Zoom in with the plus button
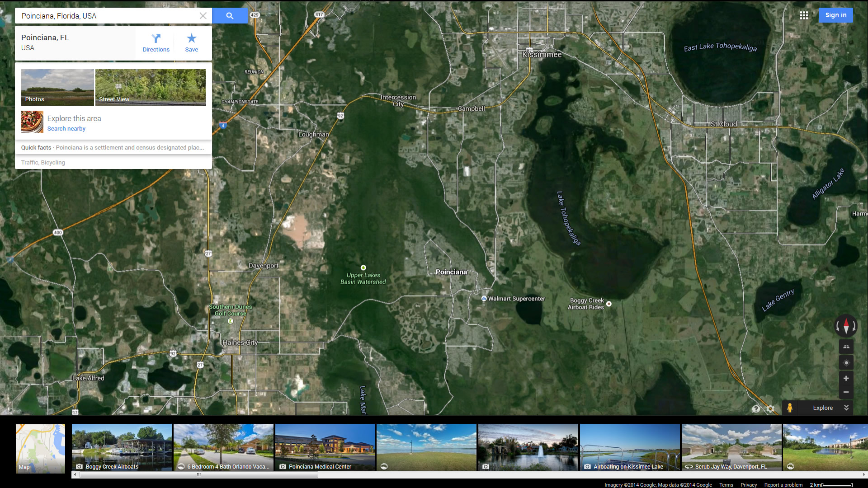The image size is (868, 488). pos(846,378)
